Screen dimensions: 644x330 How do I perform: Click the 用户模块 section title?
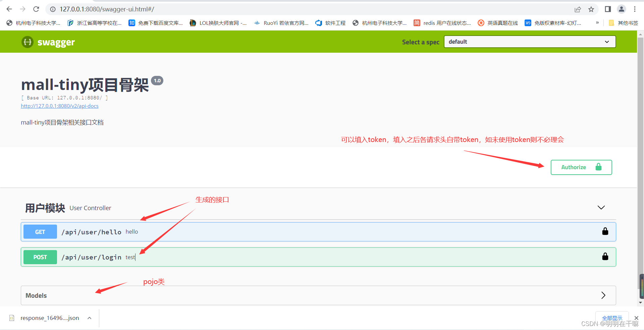[x=45, y=208]
